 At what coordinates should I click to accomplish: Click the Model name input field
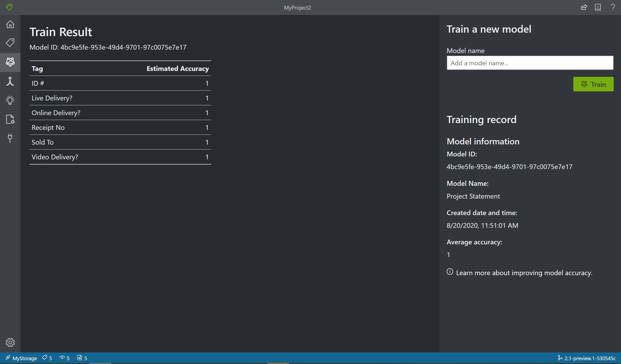[530, 63]
